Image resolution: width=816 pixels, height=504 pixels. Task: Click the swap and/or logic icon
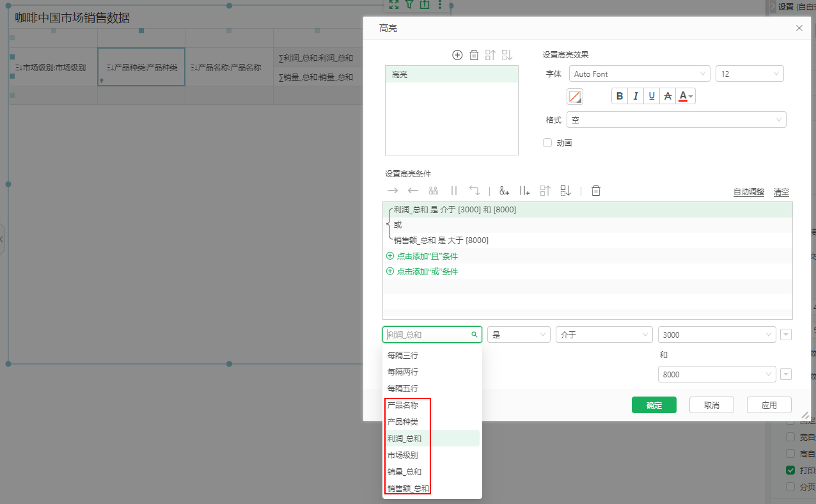point(474,191)
